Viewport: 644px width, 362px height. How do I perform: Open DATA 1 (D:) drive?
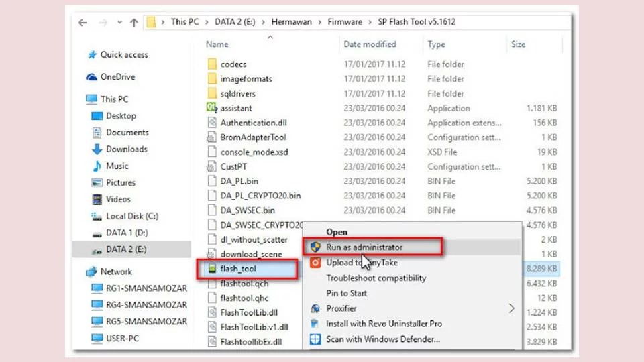[x=127, y=233]
